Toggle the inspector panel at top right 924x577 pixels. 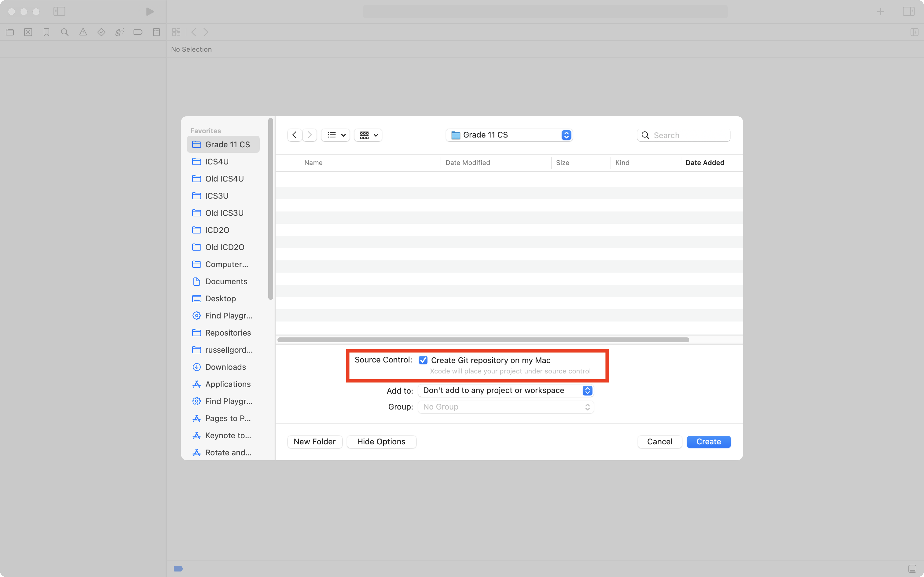tap(908, 12)
